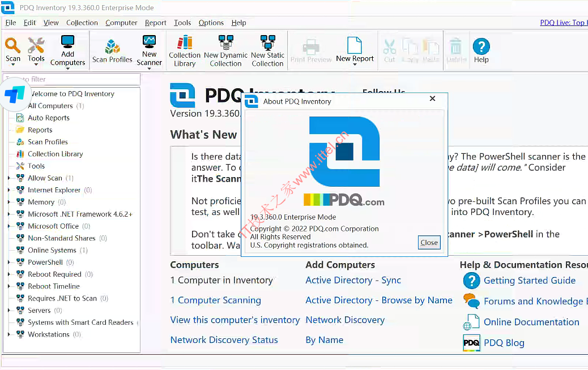The width and height of the screenshot is (588, 370).
Task: Click View this computer's inventory link
Action: (235, 320)
